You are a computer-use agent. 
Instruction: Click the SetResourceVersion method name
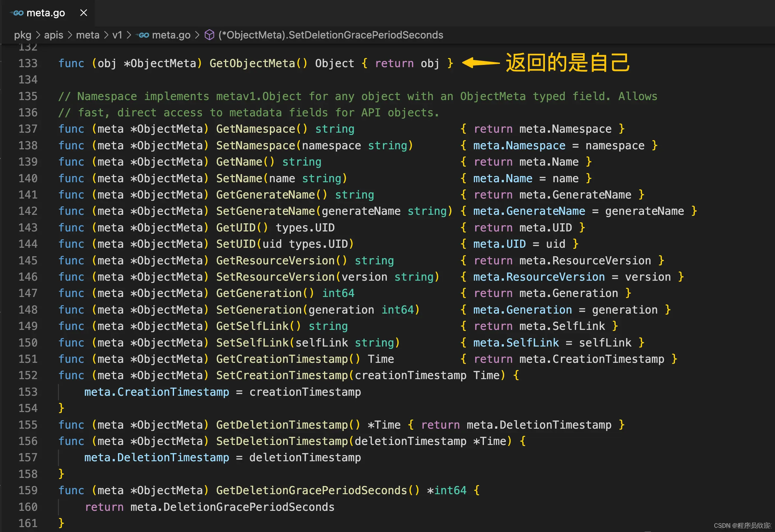[x=275, y=277]
